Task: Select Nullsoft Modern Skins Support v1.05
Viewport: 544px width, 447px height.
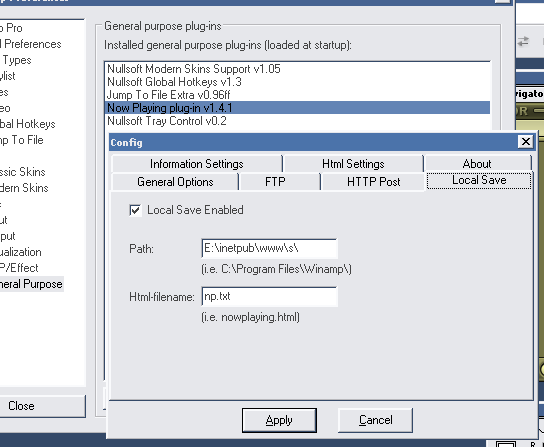Action: coord(297,69)
